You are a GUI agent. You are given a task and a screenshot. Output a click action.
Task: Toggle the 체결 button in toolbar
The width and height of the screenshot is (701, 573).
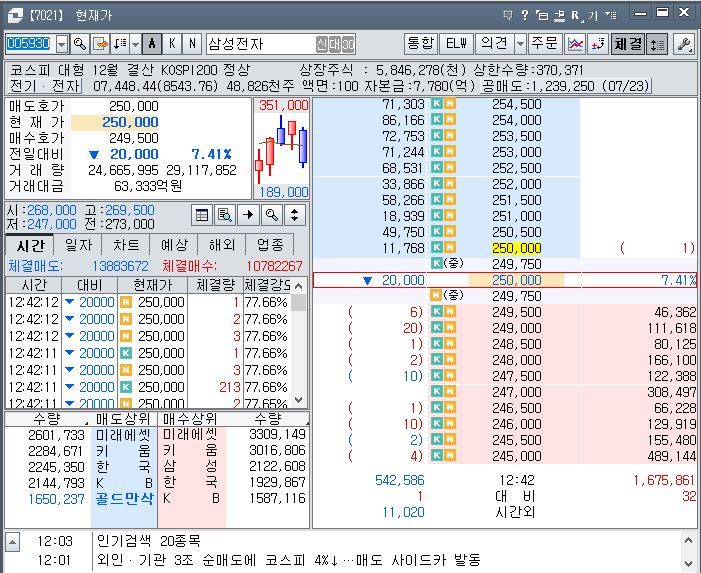tap(628, 44)
